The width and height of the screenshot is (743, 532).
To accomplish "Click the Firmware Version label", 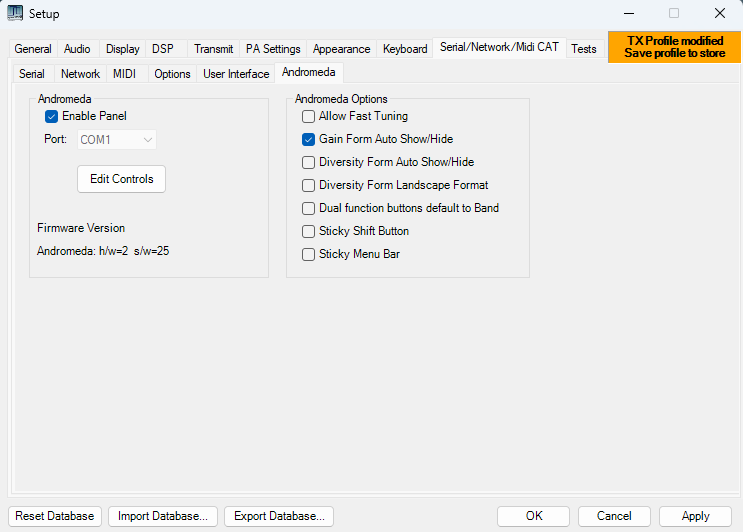I will [81, 228].
